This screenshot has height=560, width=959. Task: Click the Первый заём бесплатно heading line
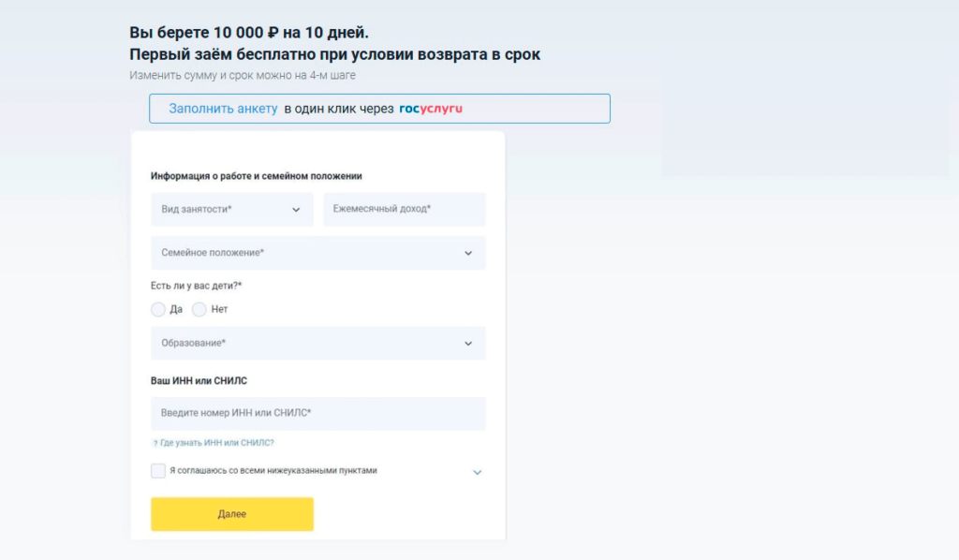[x=334, y=54]
